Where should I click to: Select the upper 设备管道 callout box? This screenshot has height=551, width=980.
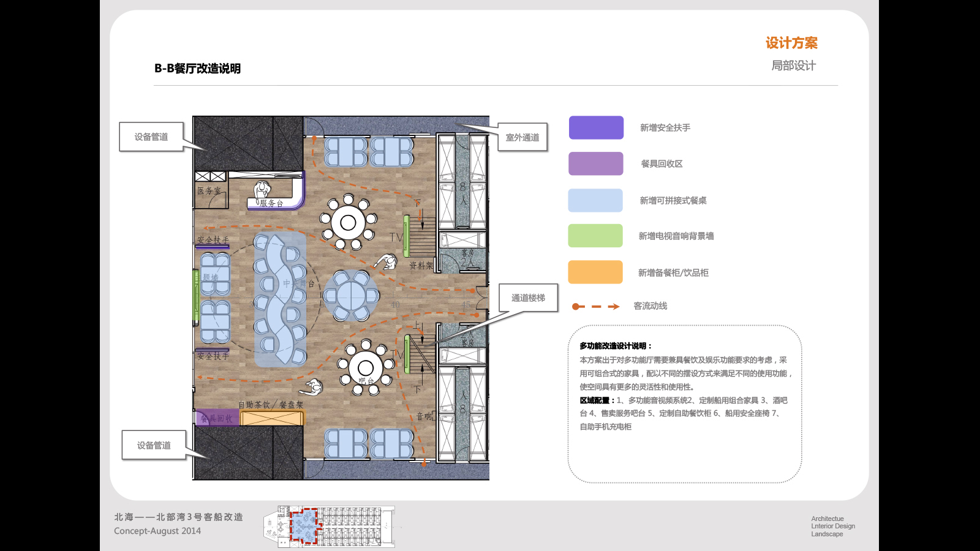tap(151, 137)
